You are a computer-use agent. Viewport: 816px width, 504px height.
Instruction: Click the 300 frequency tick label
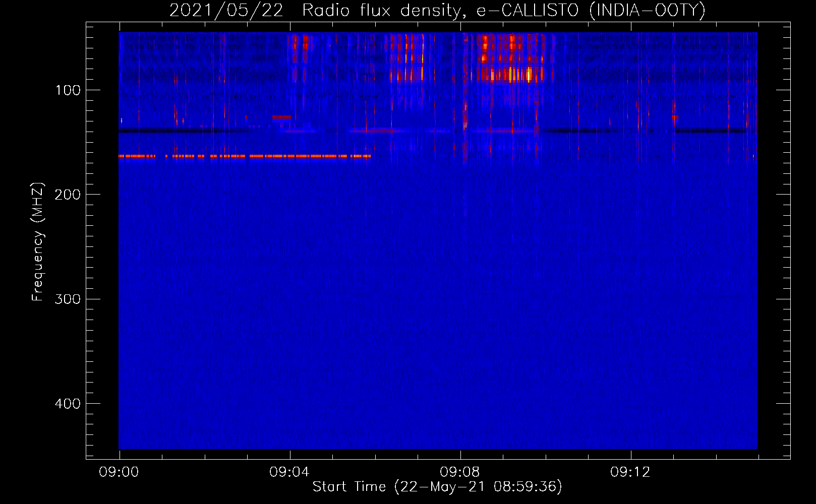click(x=68, y=299)
